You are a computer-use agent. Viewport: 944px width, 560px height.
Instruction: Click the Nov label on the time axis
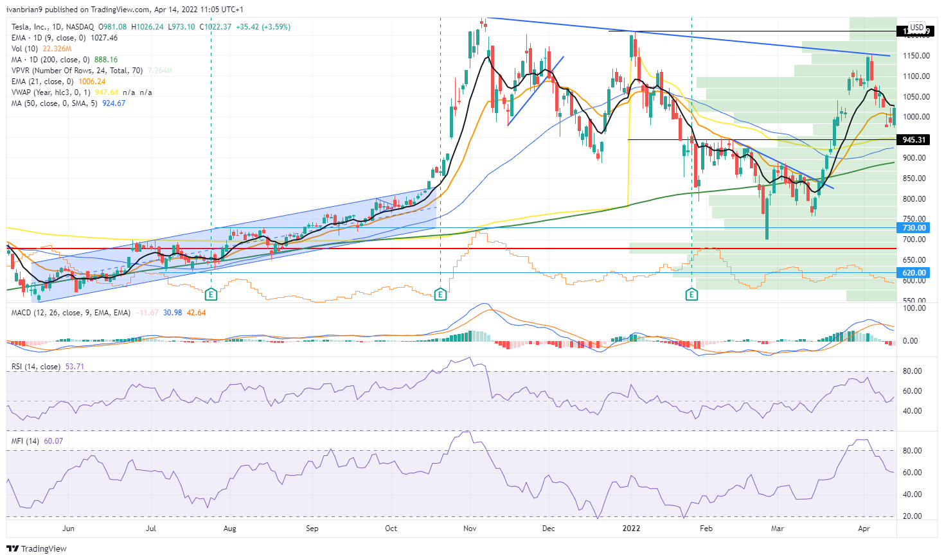(470, 529)
